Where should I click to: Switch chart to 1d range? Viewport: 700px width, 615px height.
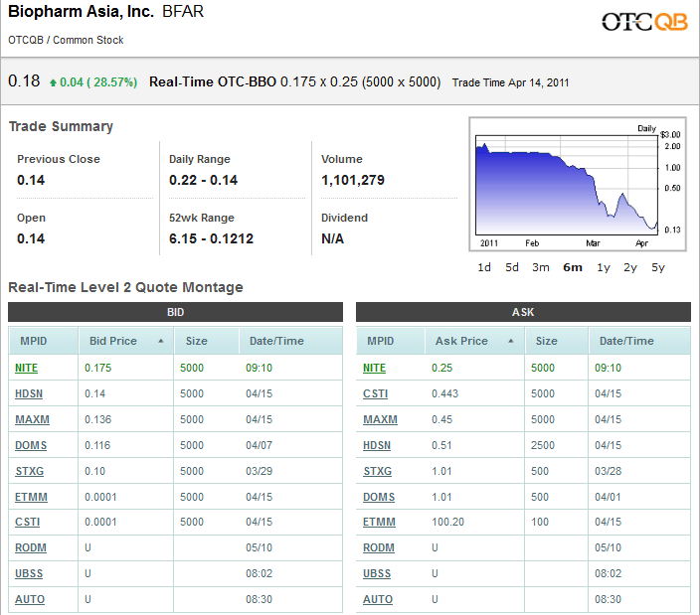[x=484, y=267]
